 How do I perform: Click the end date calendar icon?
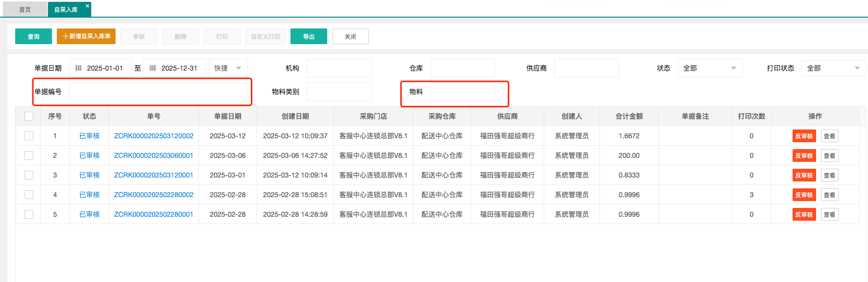coord(153,68)
